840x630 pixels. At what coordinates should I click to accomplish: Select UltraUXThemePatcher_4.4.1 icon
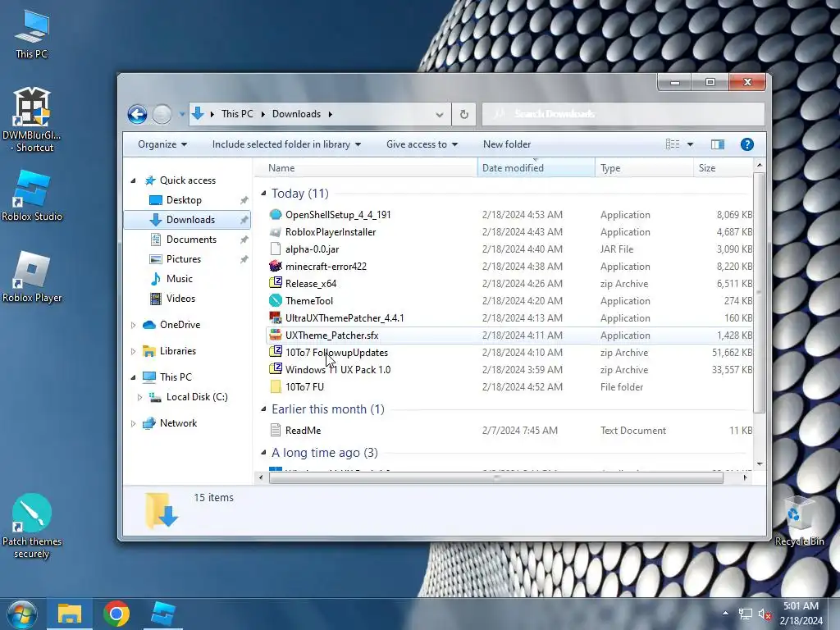[276, 317]
